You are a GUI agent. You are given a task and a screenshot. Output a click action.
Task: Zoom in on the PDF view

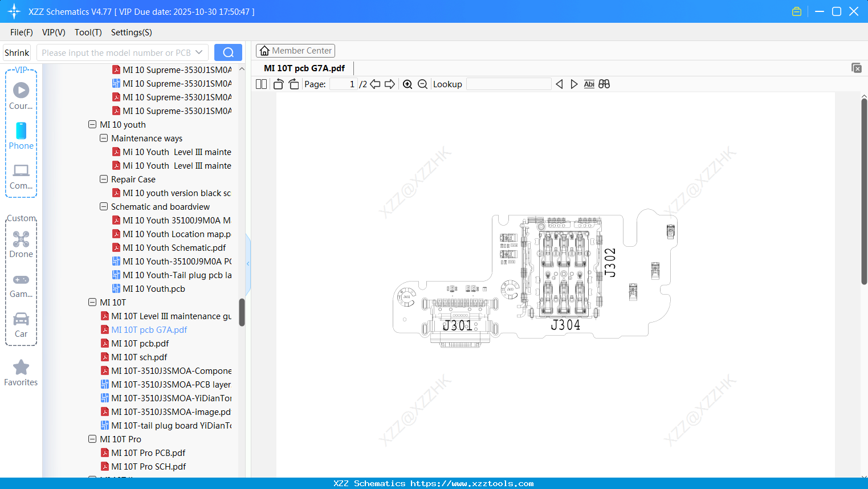(407, 84)
